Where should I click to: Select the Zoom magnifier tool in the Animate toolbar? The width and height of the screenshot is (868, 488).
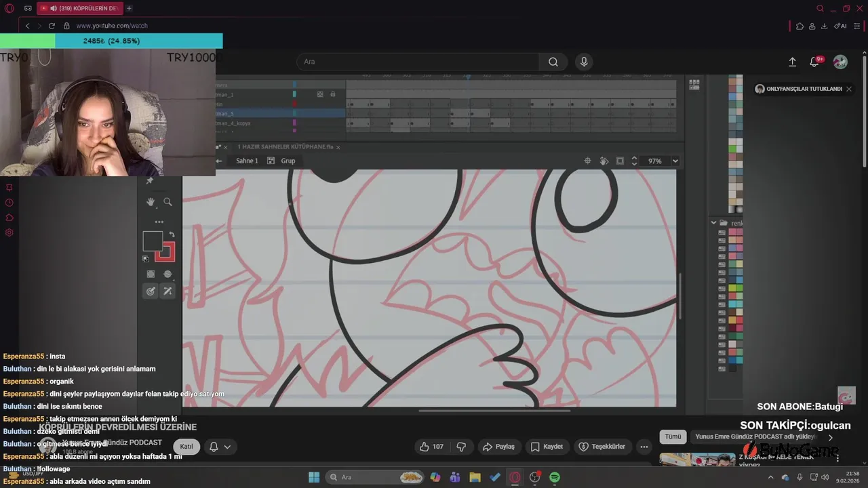point(167,202)
